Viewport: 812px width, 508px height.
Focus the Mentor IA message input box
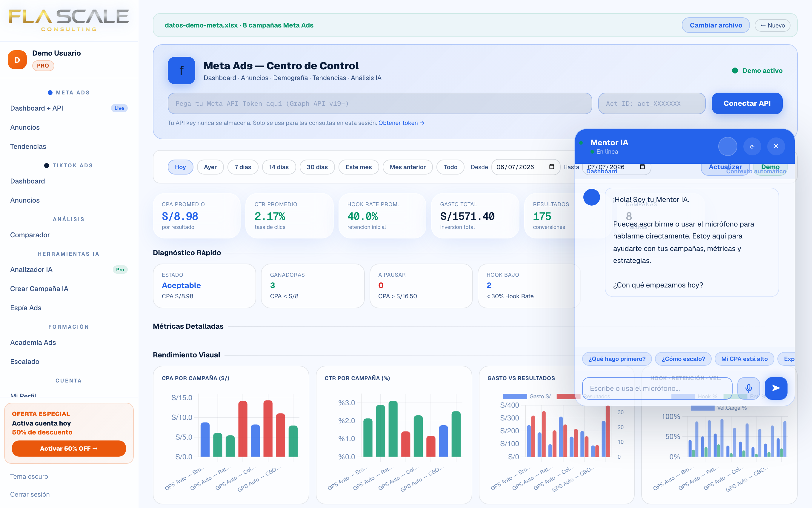point(657,388)
